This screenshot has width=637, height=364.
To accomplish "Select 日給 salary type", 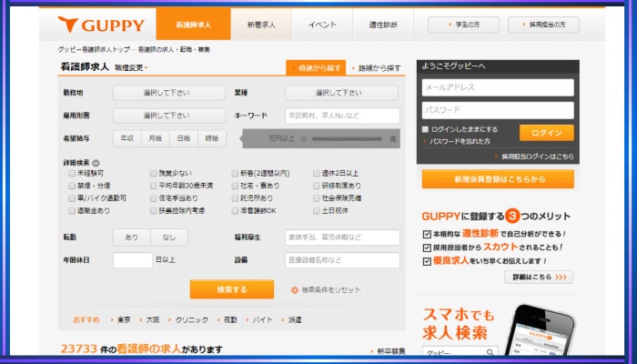I will pos(184,138).
